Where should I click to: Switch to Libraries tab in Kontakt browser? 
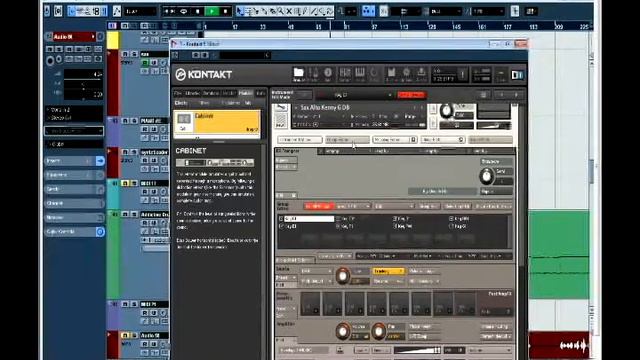[x=193, y=93]
